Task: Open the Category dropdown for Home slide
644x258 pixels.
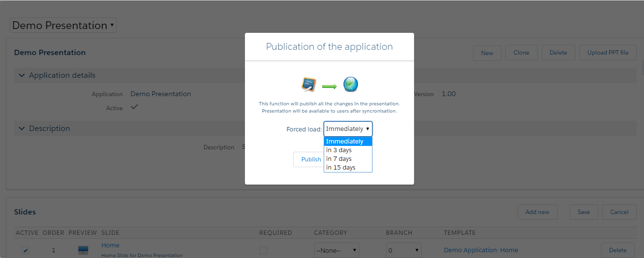Action: tap(336, 250)
